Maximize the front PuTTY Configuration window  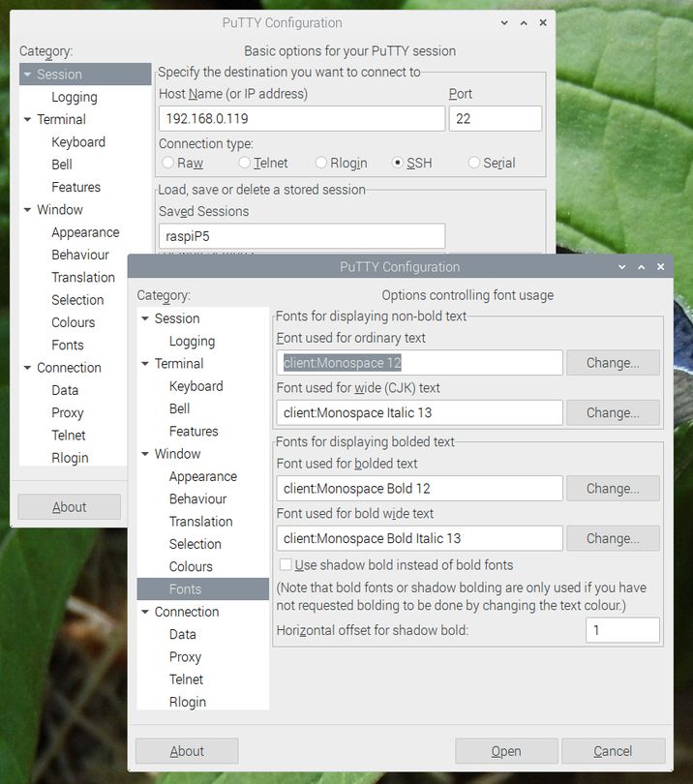tap(642, 267)
